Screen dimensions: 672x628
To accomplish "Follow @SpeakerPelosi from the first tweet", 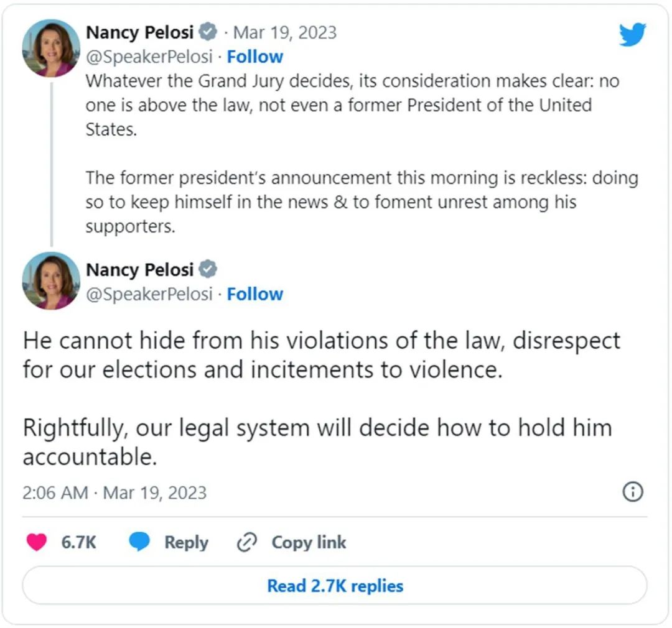I will [x=254, y=57].
